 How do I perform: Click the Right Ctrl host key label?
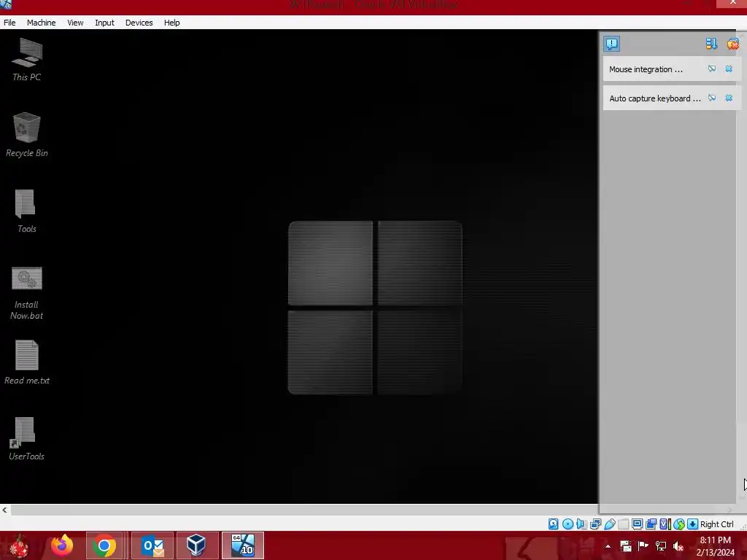716,524
